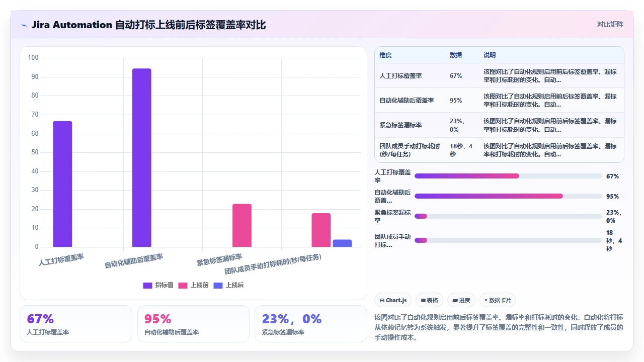Toggle the 上线前 legend swatch
Viewport: 644px width, 362px height.
tap(183, 285)
